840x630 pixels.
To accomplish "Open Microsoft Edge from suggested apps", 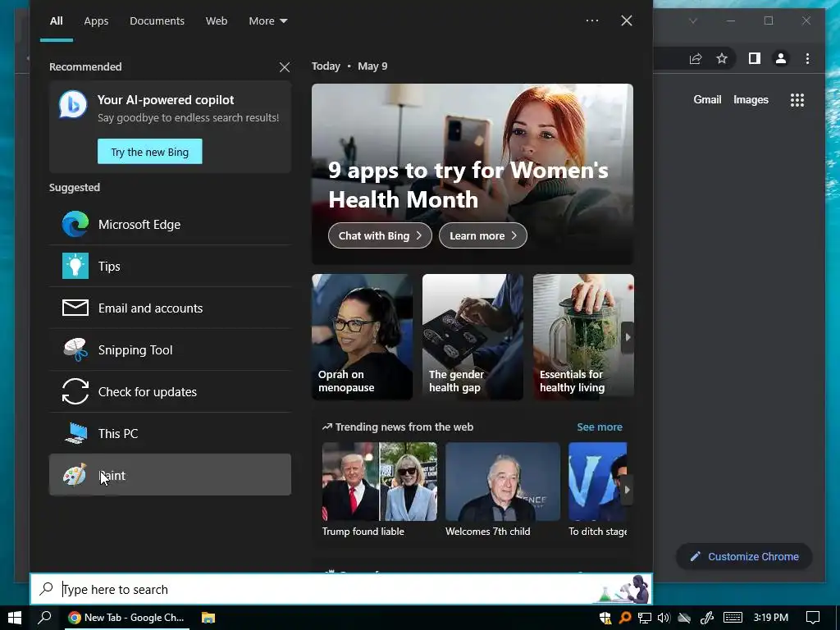I will [170, 225].
